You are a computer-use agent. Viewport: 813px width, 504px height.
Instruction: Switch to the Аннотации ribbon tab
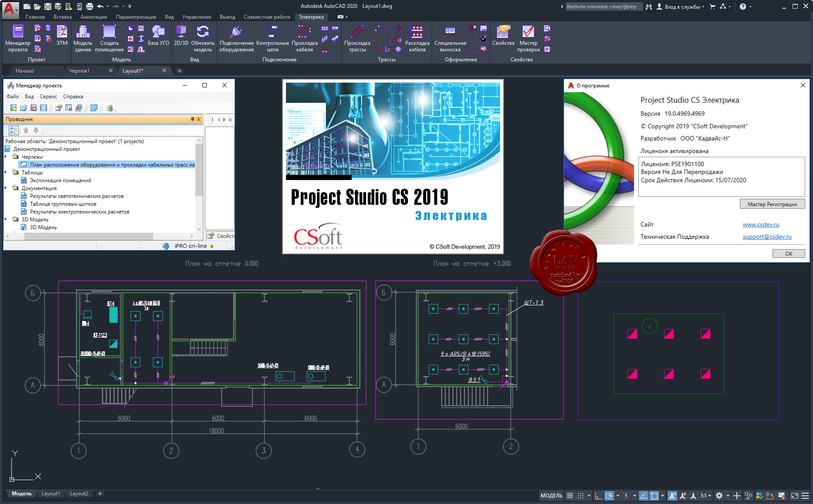[x=94, y=17]
